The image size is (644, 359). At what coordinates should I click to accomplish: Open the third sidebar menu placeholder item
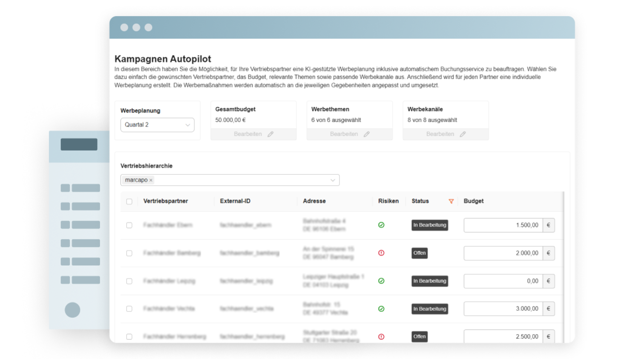click(80, 225)
